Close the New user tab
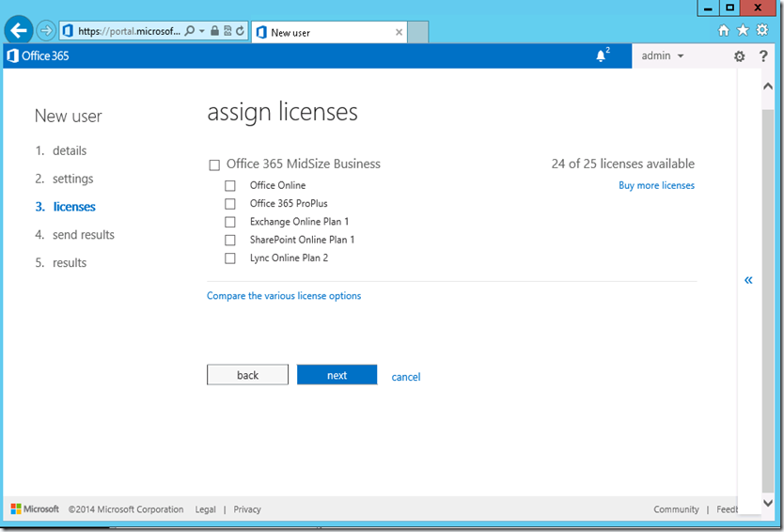The image size is (784, 532). click(x=399, y=33)
